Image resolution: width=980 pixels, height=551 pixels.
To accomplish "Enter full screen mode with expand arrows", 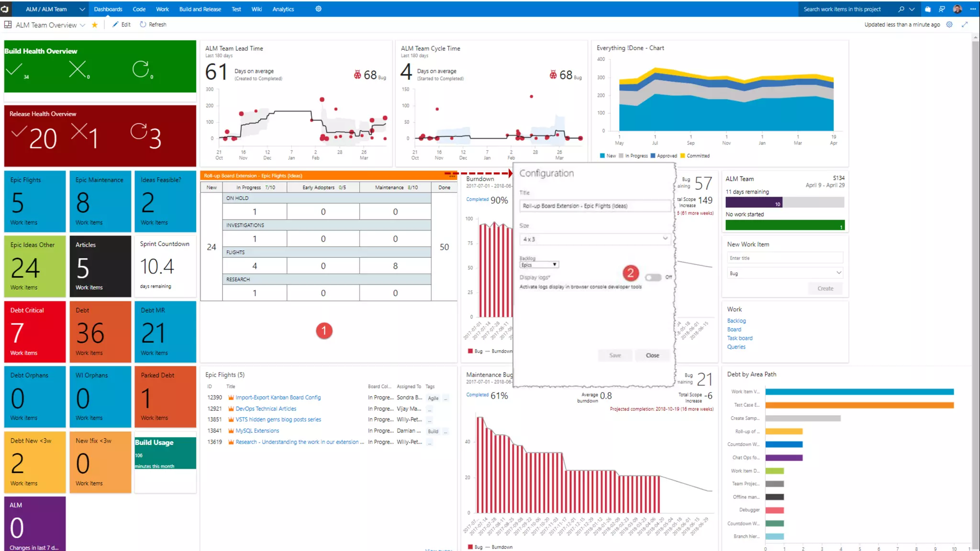I will tap(965, 24).
